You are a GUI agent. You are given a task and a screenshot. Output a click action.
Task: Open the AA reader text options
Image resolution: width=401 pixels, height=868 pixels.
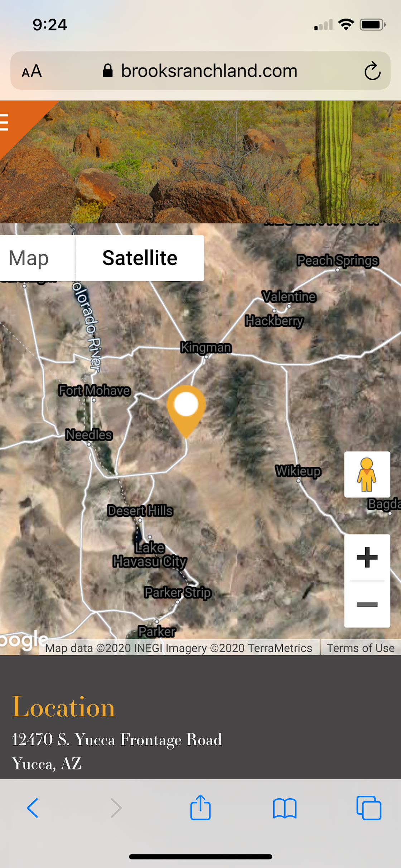32,71
